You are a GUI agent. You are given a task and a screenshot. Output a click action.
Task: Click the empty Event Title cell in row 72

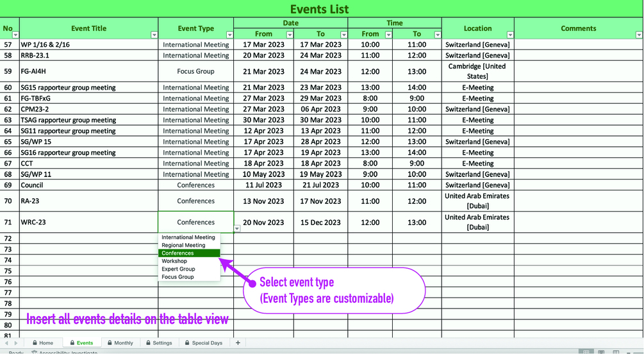tap(88, 239)
